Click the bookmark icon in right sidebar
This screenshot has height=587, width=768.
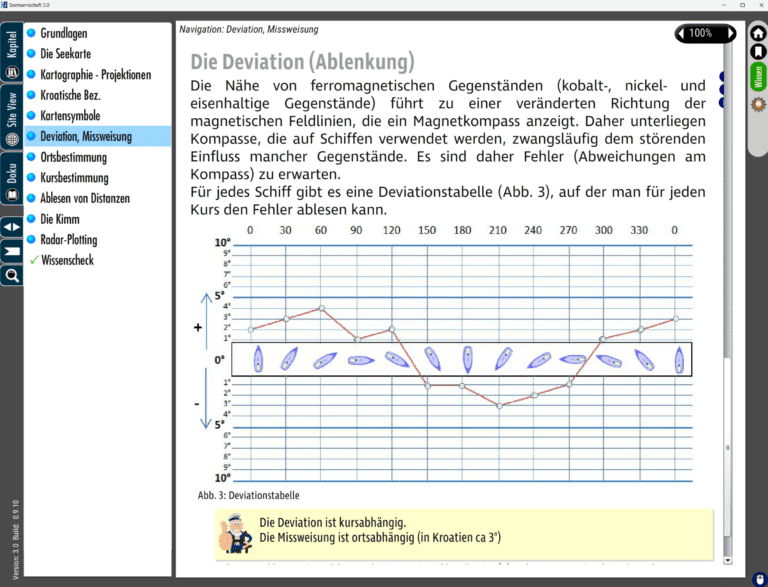pos(758,51)
